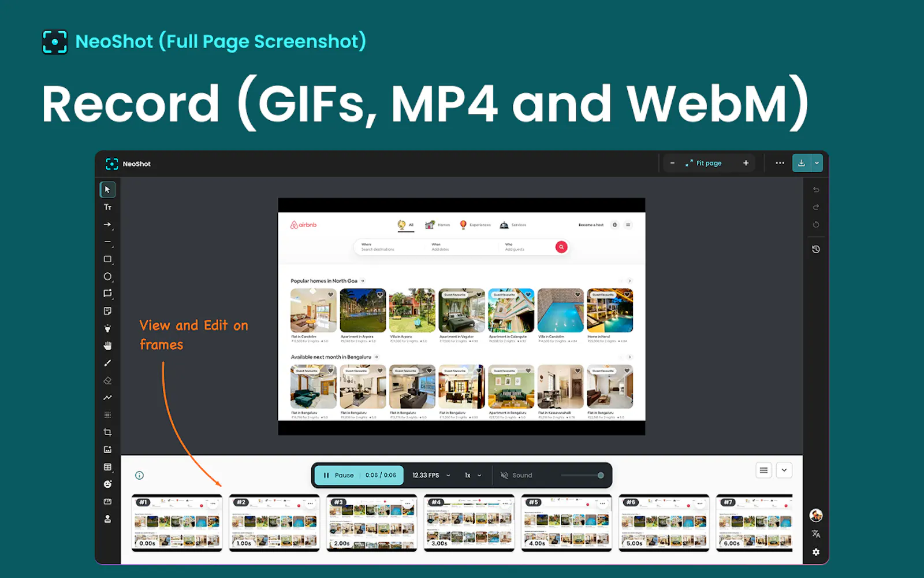
Task: Select frame #3 thumbnail
Action: 372,523
